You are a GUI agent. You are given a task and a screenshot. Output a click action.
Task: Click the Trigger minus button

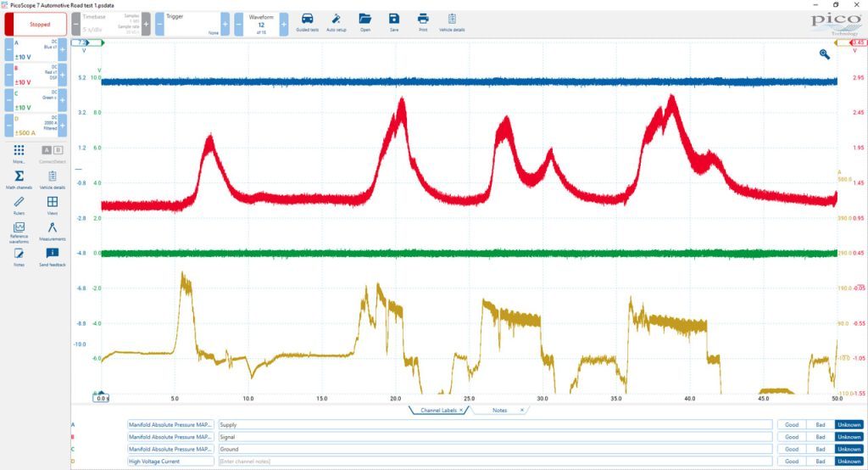(159, 25)
